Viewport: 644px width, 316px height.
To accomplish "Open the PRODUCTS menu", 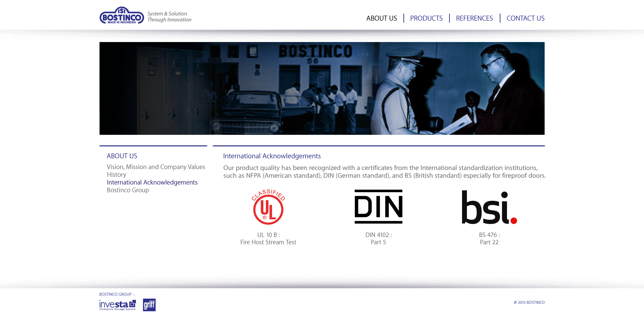I will pyautogui.click(x=426, y=18).
